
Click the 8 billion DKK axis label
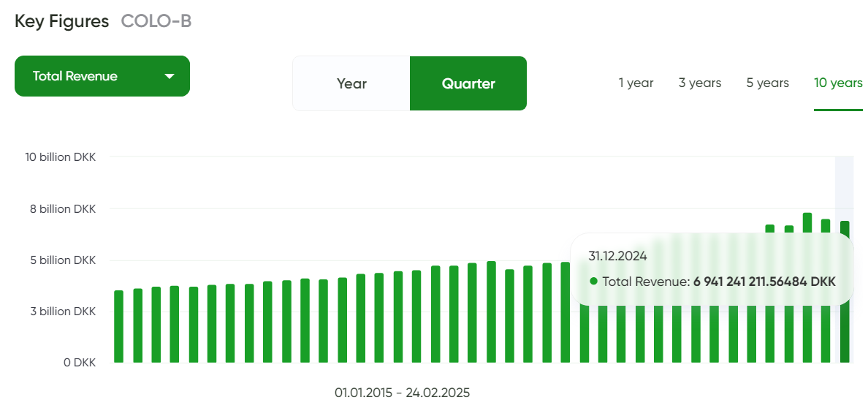63,209
